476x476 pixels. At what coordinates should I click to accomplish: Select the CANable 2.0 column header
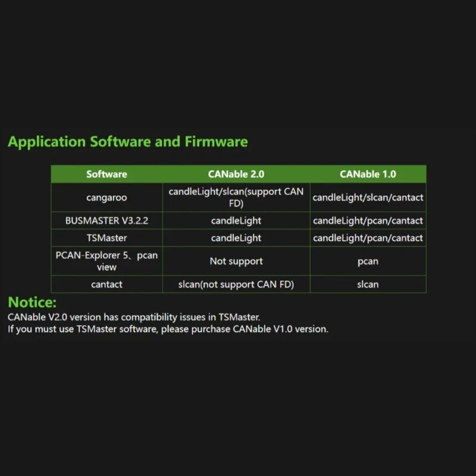[236, 174]
